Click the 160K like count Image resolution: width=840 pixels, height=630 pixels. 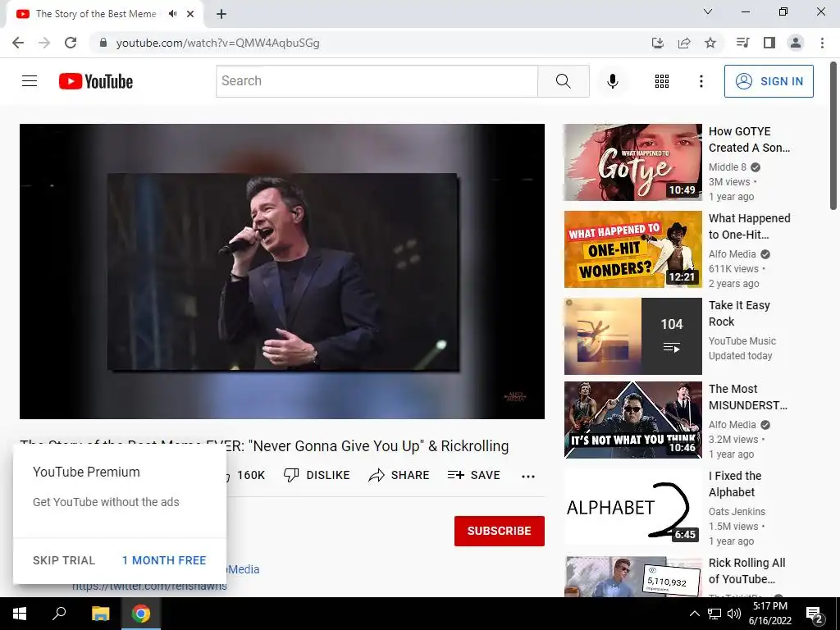pyautogui.click(x=251, y=475)
